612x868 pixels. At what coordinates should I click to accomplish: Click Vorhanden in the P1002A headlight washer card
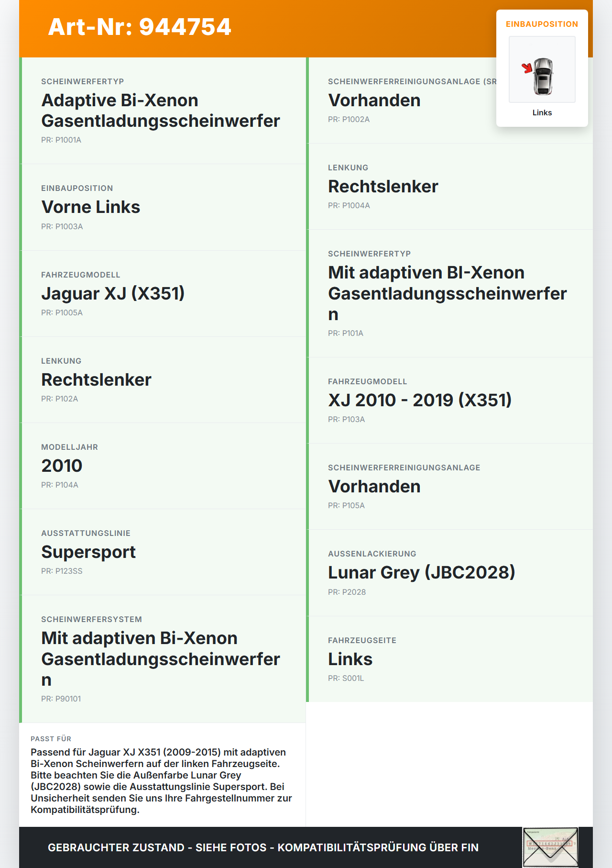(x=374, y=100)
